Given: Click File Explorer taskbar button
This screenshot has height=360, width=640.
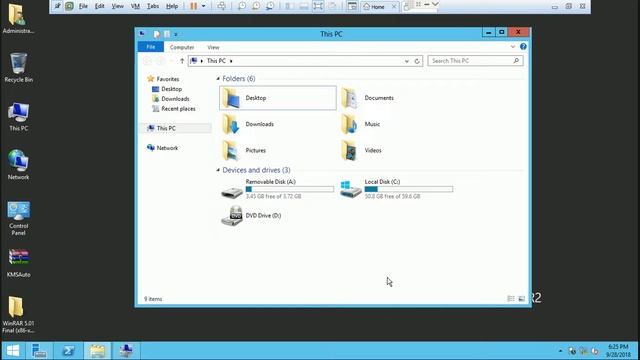Looking at the screenshot, I should pos(97,351).
